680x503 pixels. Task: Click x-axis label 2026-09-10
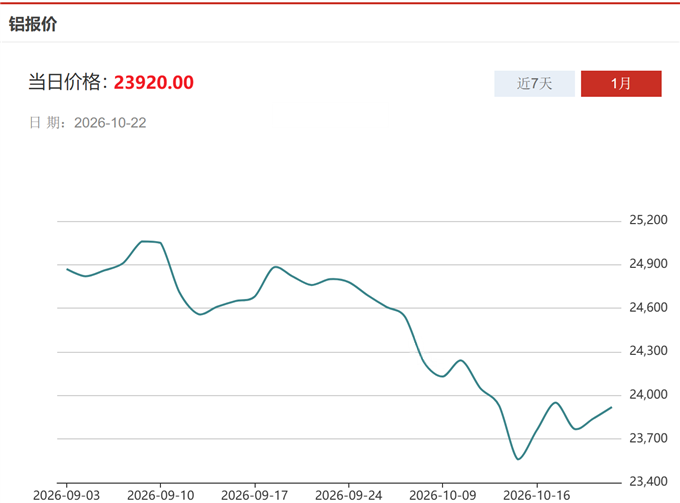pos(160,495)
